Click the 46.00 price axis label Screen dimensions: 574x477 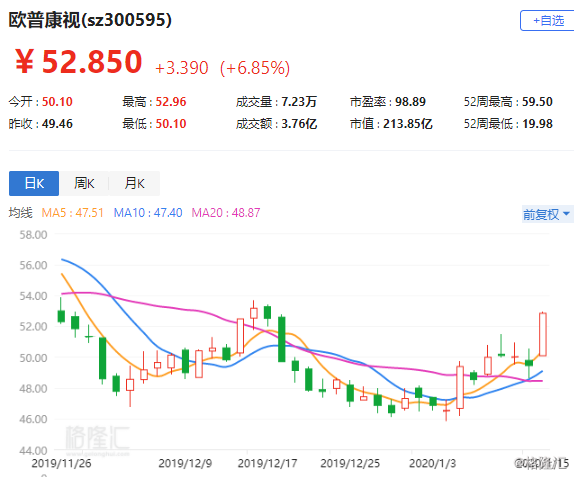33,419
